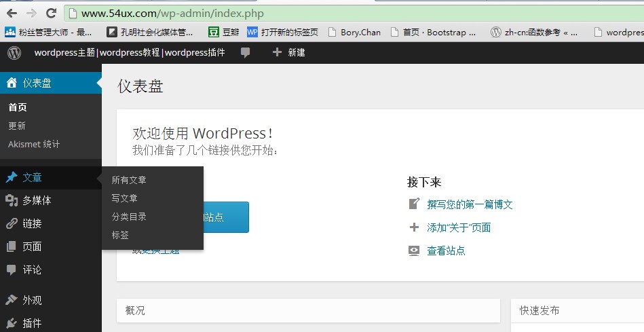Screen dimensions: 644x332
Task: Click the plus icon beside 添加"关于"页面
Action: click(x=415, y=227)
